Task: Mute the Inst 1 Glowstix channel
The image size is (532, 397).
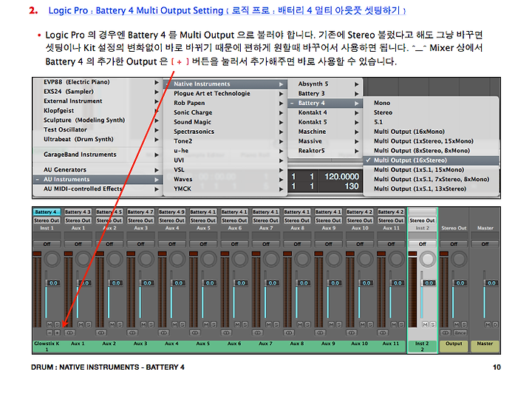Action: 50,325
